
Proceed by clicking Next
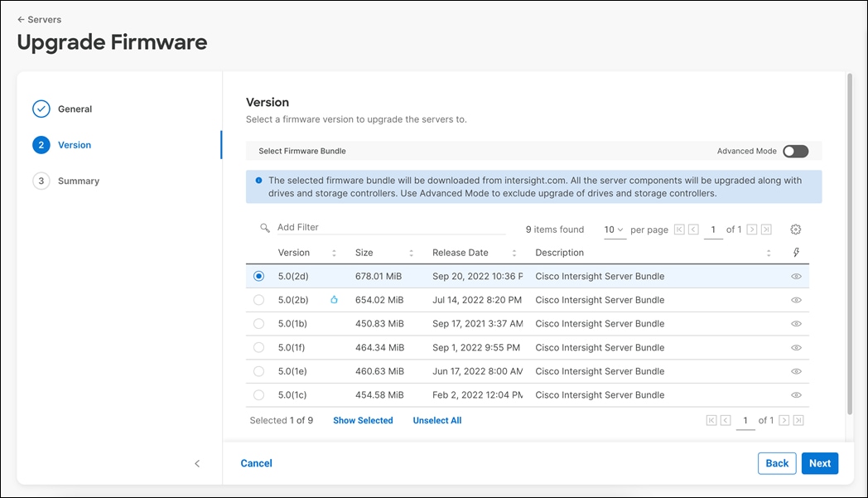[x=819, y=463]
